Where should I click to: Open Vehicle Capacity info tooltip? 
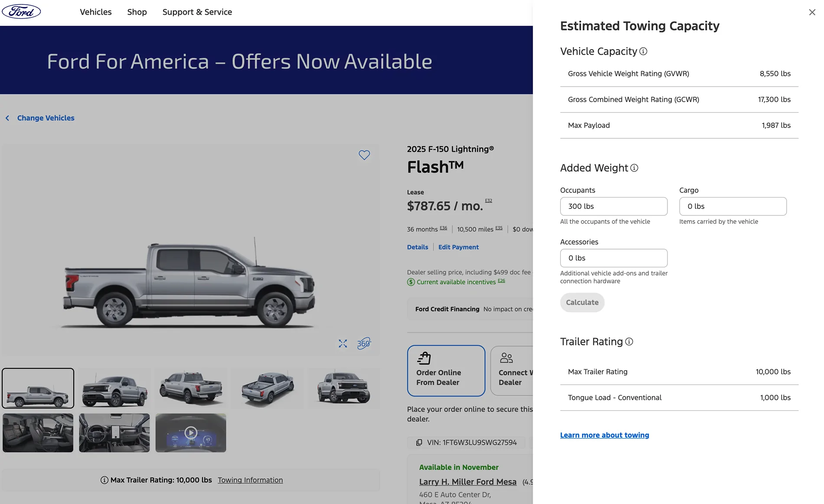644,52
